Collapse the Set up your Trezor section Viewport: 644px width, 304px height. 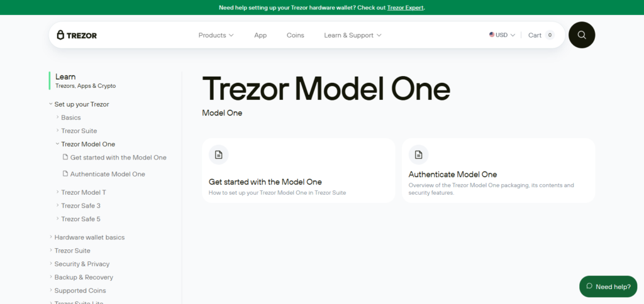tap(50, 104)
